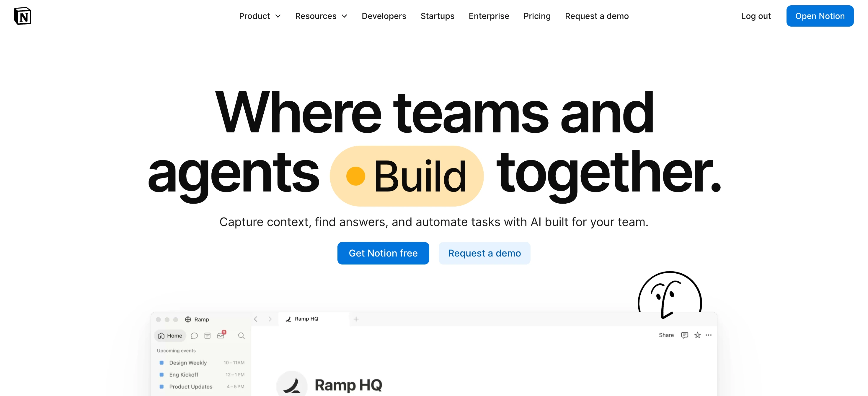Select the Eng Kickoff event
This screenshot has height=396, width=868.
[201, 374]
